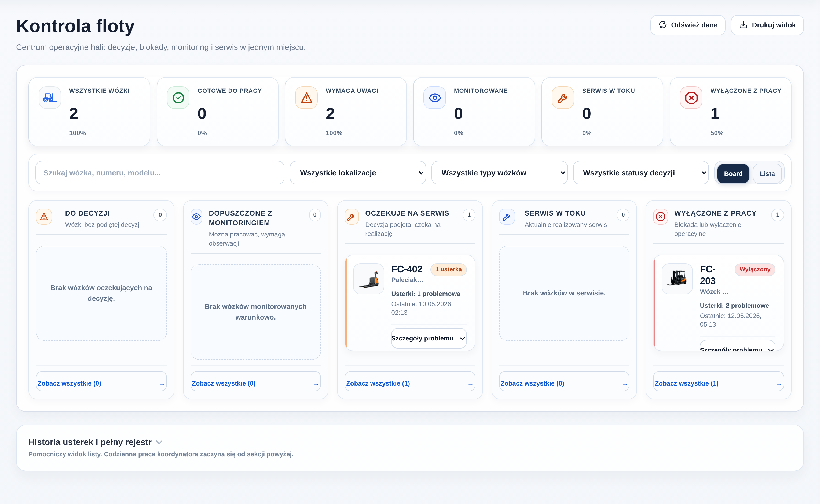
Task: Click the eye icon in Dopuszczone z monitoringiem column
Action: pos(196,217)
